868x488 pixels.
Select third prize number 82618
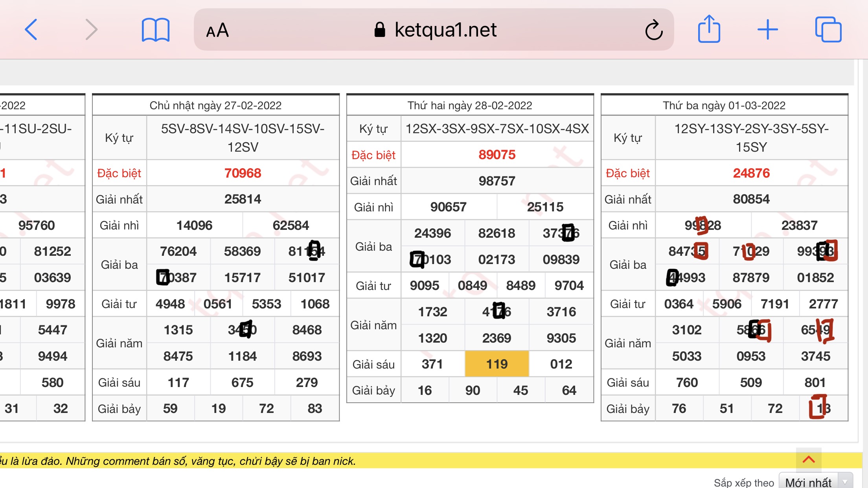click(x=497, y=233)
